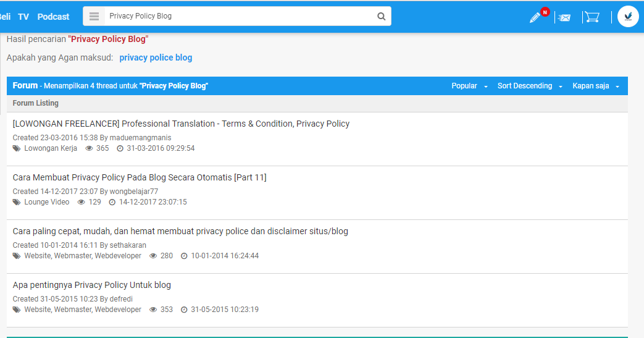
Task: Click tag icon in sethakaran thread row
Action: click(x=17, y=256)
